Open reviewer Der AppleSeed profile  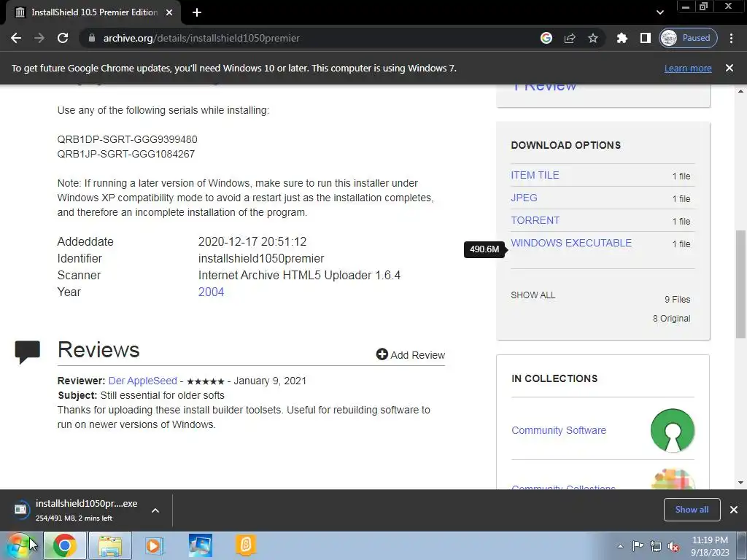coord(142,381)
